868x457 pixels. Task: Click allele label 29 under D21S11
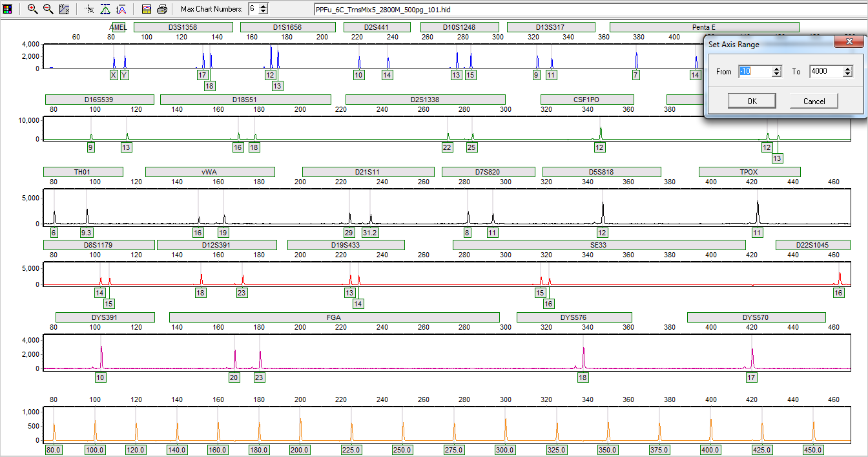[349, 232]
